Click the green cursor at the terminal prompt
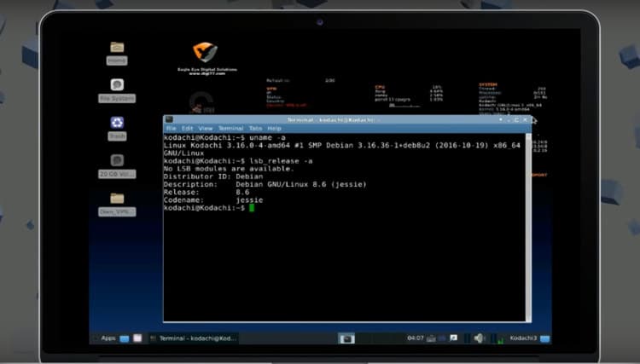The image size is (640, 364). click(x=252, y=208)
